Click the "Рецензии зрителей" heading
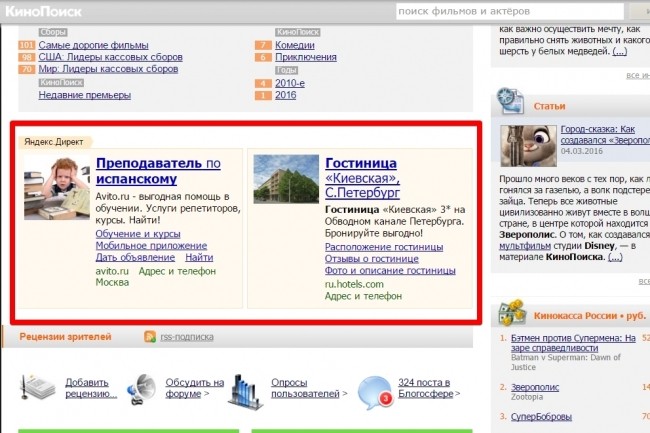Image resolution: width=650 pixels, height=433 pixels. coord(65,336)
